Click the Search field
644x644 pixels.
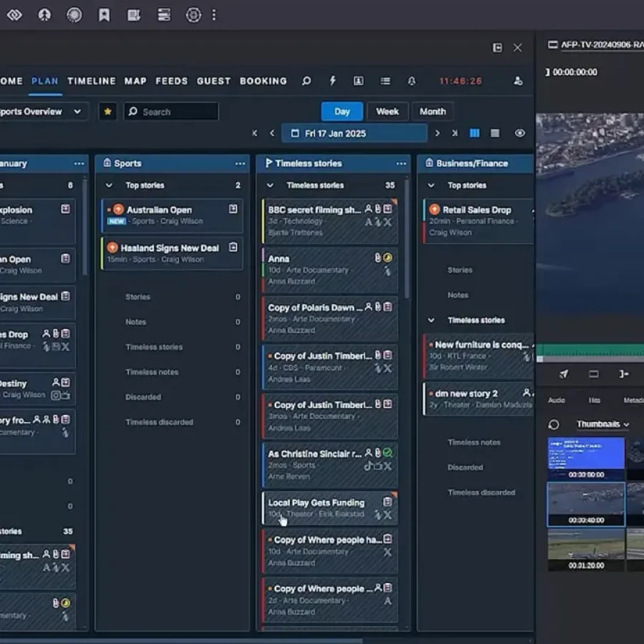(171, 112)
